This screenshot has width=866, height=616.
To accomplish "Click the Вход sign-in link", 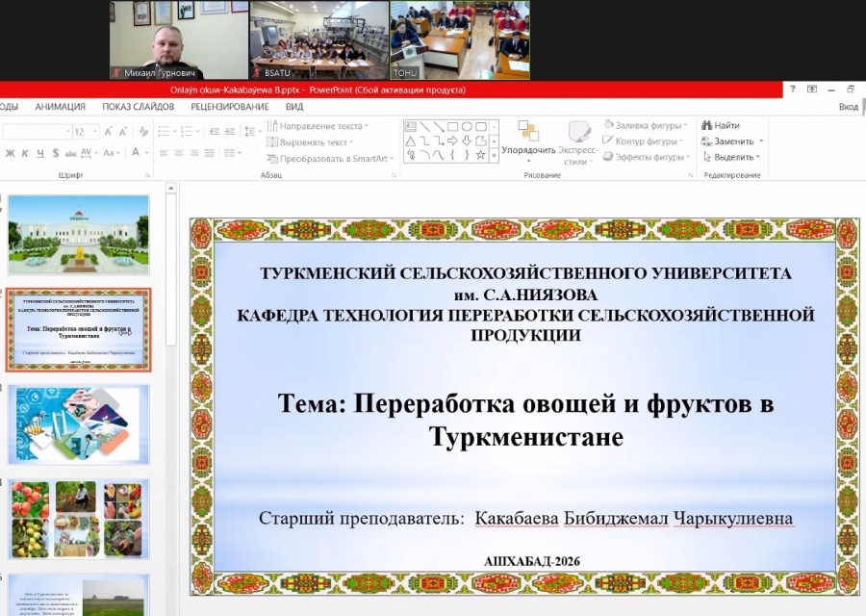I will [847, 107].
